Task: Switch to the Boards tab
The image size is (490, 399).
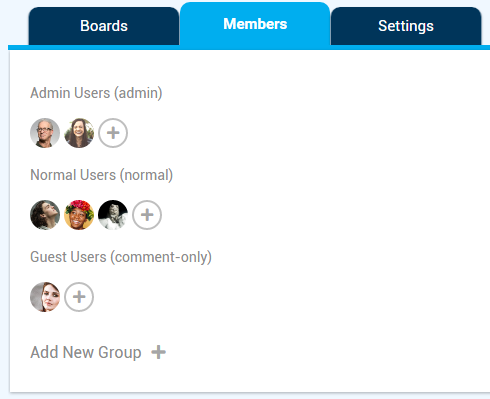Action: [x=104, y=26]
